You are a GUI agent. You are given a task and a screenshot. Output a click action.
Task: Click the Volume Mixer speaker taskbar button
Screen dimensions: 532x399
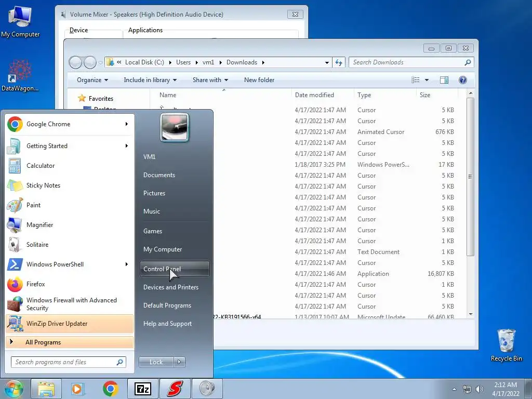click(207, 389)
